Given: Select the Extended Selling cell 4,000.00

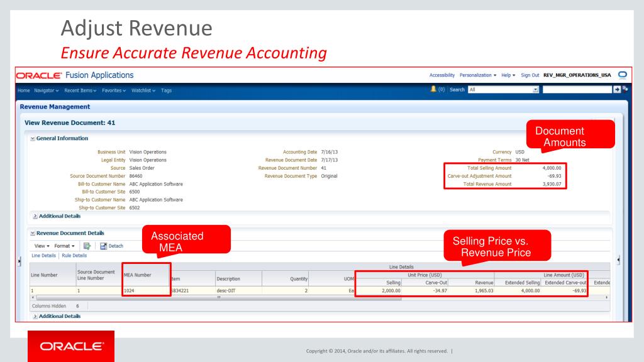Looking at the screenshot, I should coord(518,290).
